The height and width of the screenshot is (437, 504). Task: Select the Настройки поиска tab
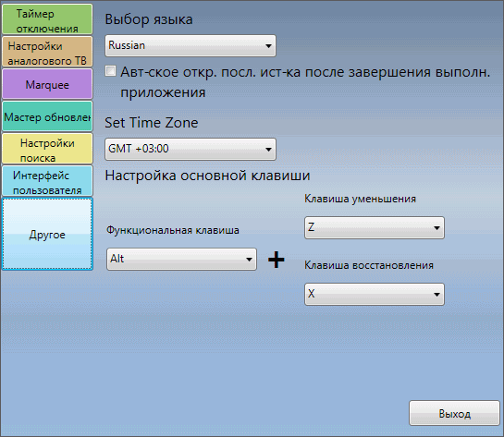(47, 149)
